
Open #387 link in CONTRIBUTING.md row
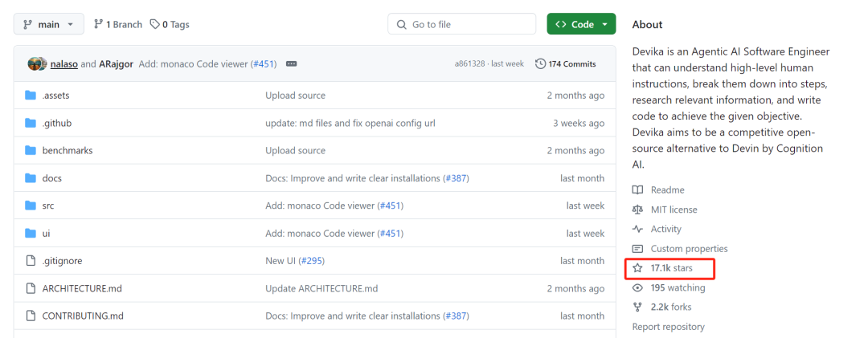[457, 316]
